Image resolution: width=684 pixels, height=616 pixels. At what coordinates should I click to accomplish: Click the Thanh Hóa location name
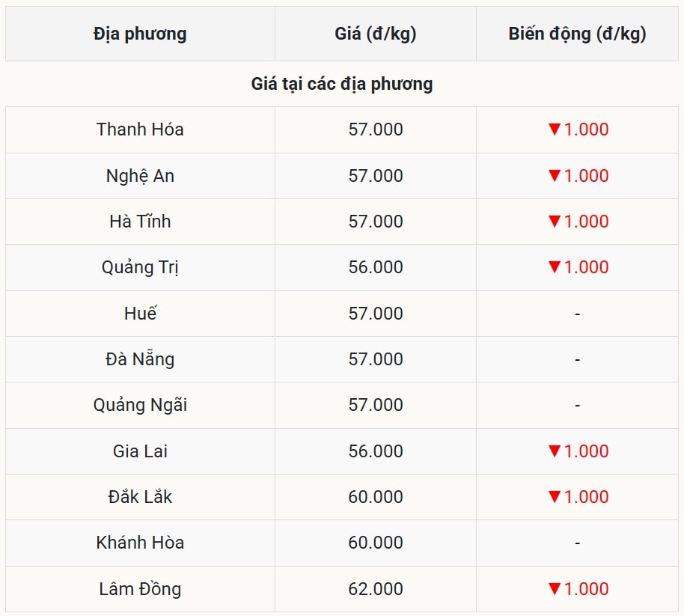(x=140, y=129)
